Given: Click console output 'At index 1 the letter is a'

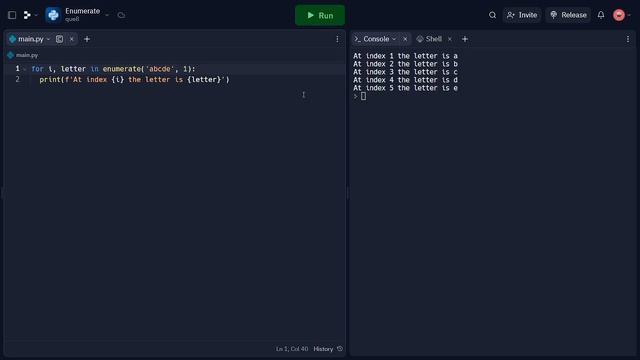Looking at the screenshot, I should [405, 56].
